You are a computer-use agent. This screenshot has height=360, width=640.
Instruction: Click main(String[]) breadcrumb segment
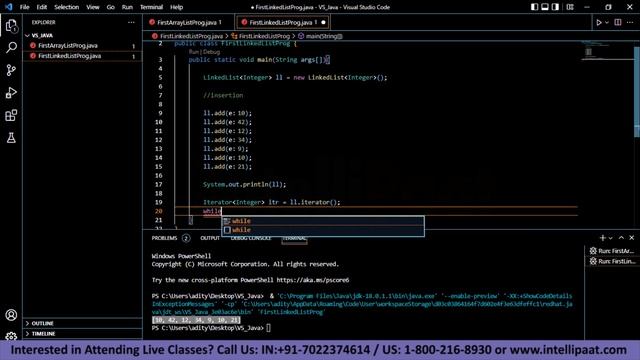pyautogui.click(x=324, y=36)
